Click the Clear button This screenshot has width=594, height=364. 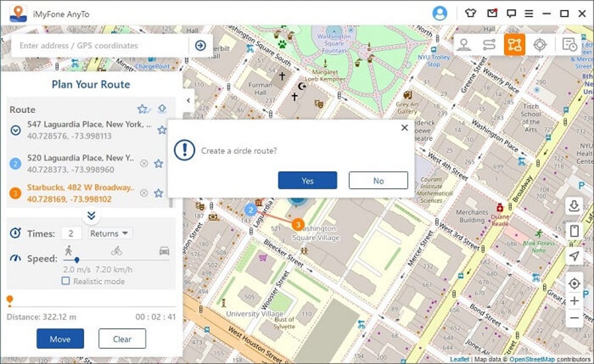point(122,338)
